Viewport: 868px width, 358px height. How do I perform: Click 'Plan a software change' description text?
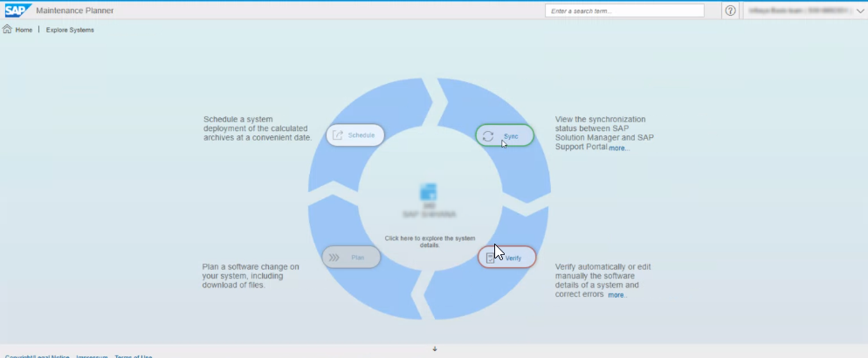pyautogui.click(x=251, y=276)
